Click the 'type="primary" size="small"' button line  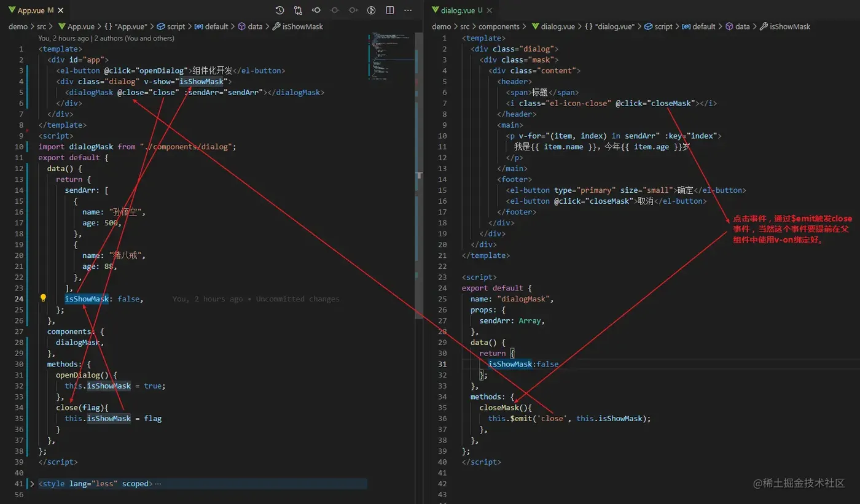[x=626, y=190]
